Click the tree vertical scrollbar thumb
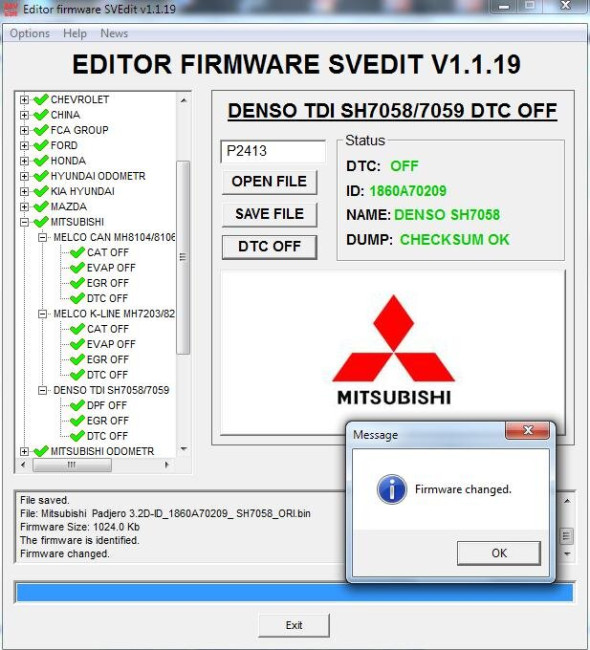Screen dimensions: 590x650 pos(183,257)
